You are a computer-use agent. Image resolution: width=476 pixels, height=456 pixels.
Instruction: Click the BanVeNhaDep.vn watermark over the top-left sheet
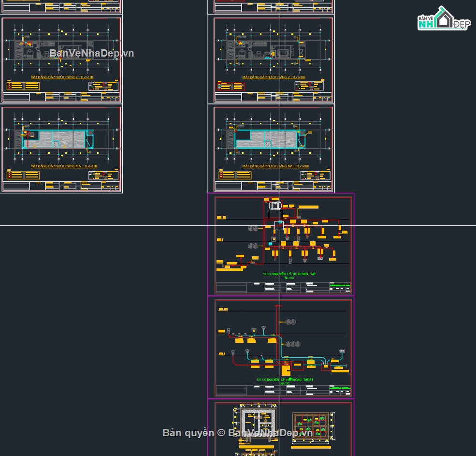click(x=91, y=53)
